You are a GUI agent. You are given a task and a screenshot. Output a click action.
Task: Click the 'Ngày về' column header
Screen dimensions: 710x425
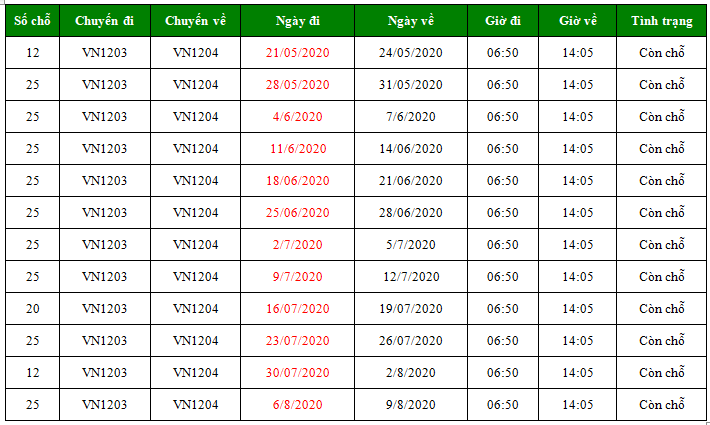(x=411, y=21)
